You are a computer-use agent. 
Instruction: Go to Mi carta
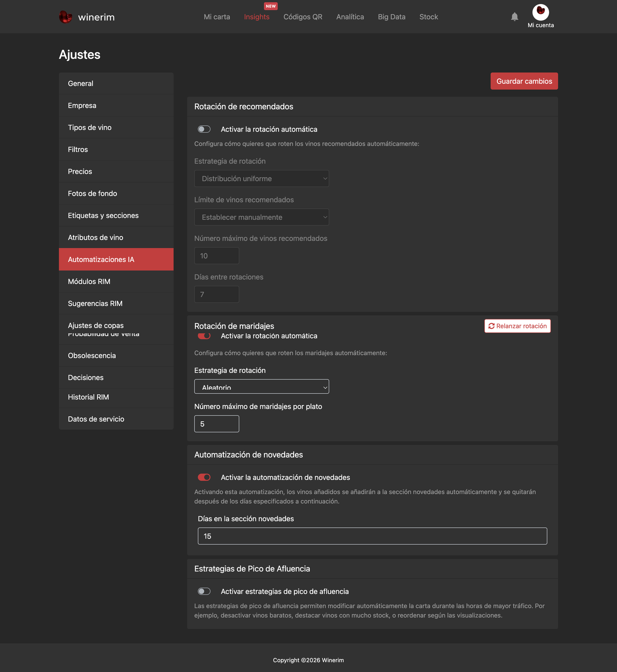(x=217, y=17)
